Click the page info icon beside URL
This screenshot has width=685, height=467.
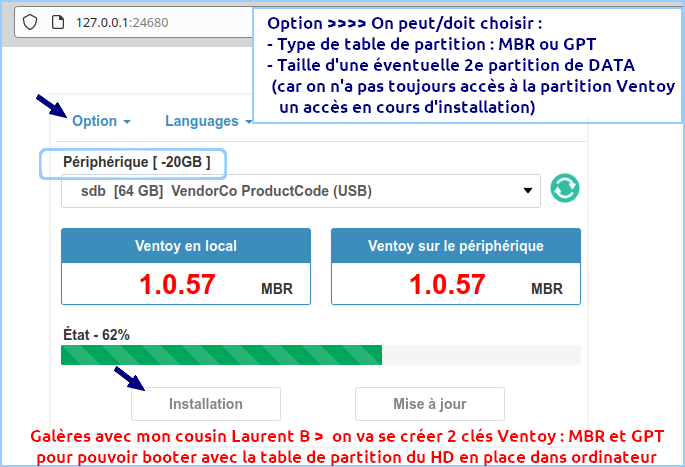pos(56,21)
